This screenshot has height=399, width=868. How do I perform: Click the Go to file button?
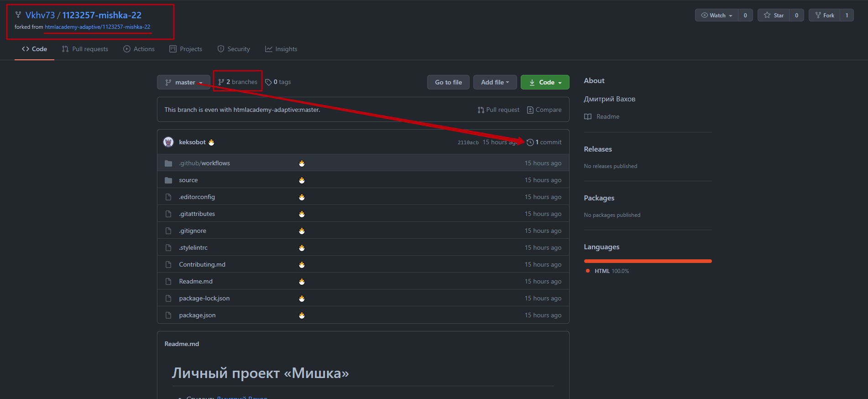click(x=448, y=82)
